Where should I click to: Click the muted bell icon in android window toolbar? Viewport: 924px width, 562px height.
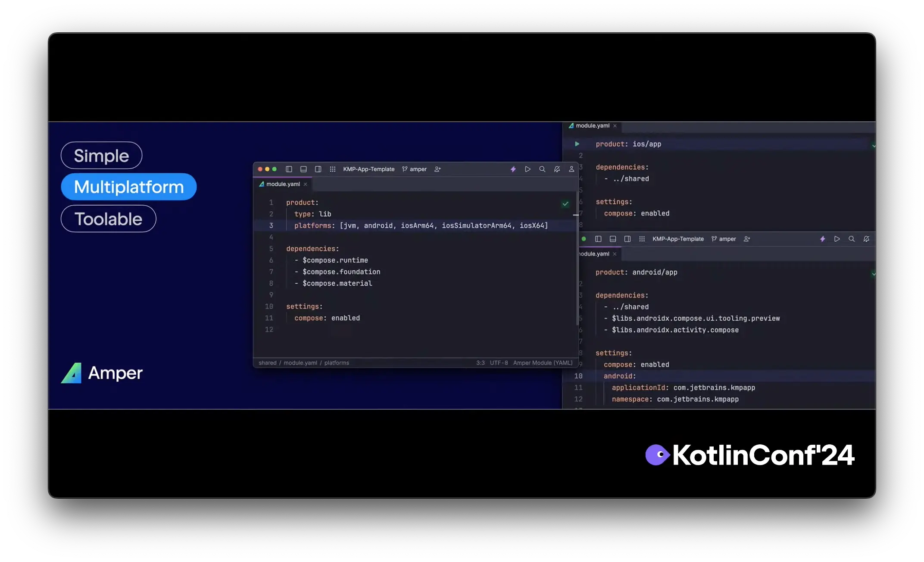(866, 239)
